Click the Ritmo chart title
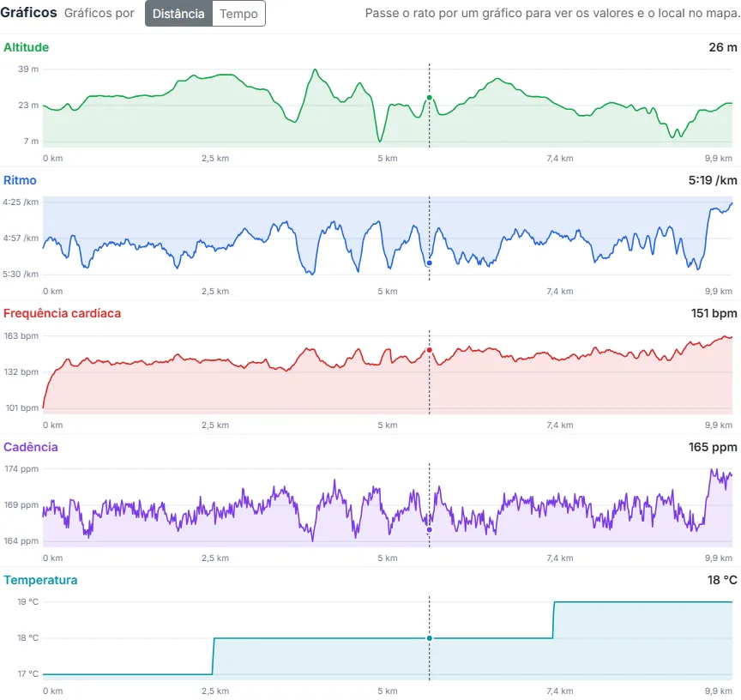The image size is (741, 700). click(x=20, y=180)
